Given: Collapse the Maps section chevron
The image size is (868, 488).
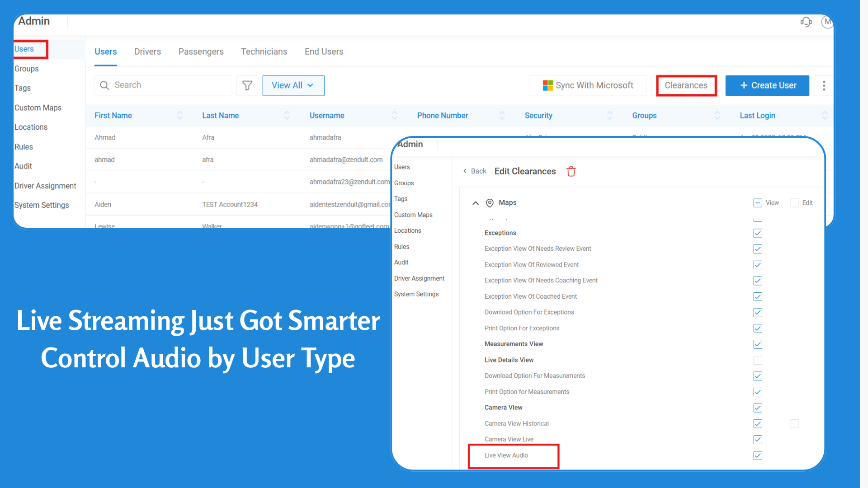Looking at the screenshot, I should point(475,203).
